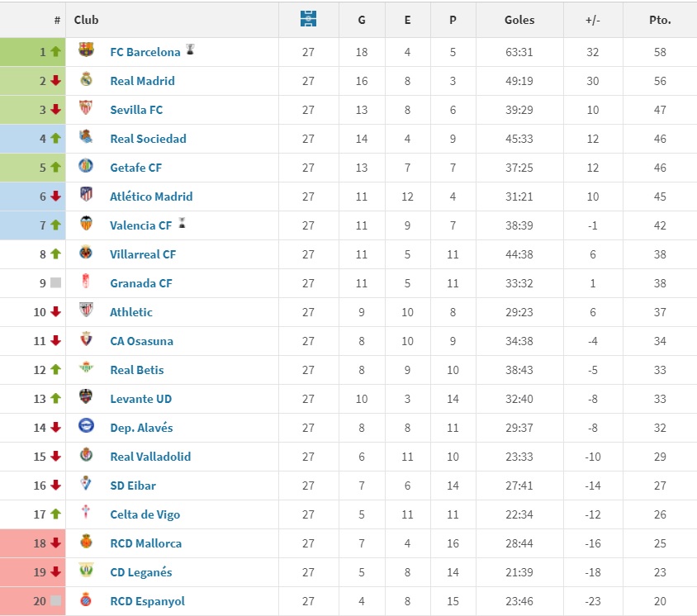
Task: Click the Pto. points column header
Action: (x=660, y=20)
